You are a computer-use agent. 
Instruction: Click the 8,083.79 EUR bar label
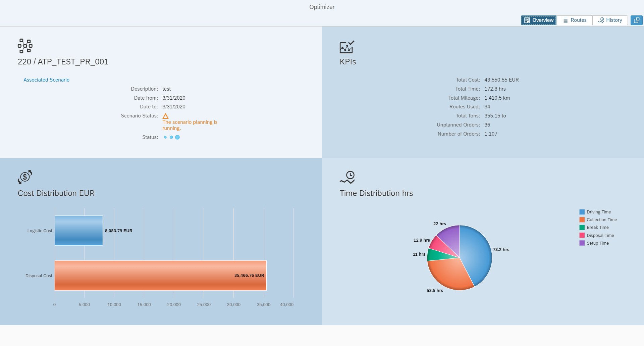click(119, 231)
